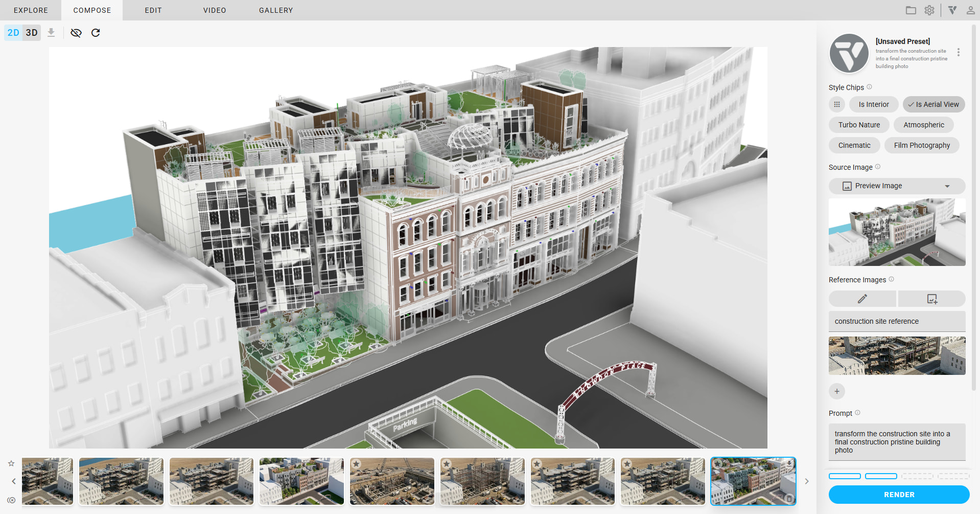Select the Turbo Nature style chip

coord(859,125)
